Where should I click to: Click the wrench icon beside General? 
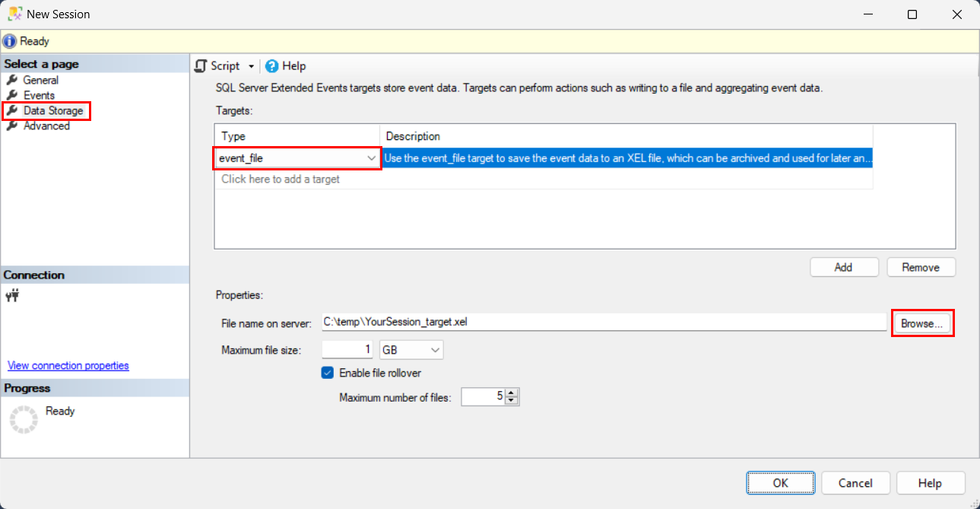pyautogui.click(x=11, y=80)
